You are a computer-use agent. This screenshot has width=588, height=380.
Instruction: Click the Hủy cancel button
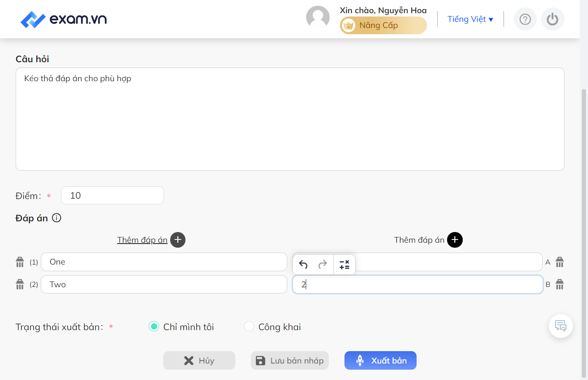click(199, 361)
